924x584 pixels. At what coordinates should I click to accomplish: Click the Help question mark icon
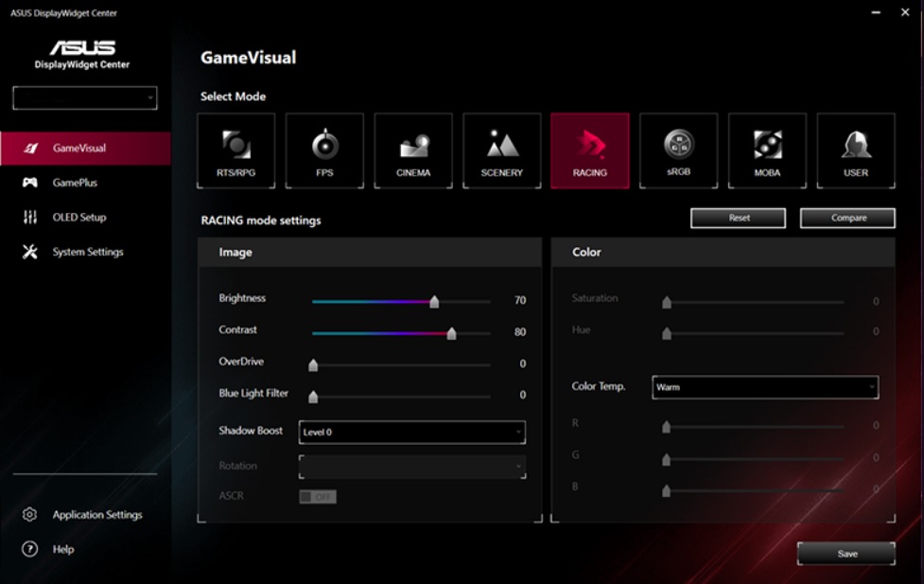(29, 549)
